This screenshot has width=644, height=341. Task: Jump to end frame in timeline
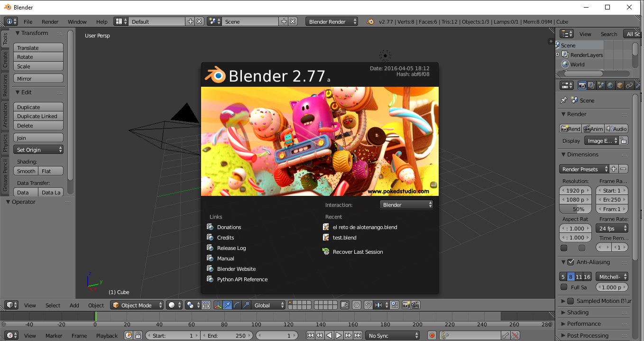point(358,335)
